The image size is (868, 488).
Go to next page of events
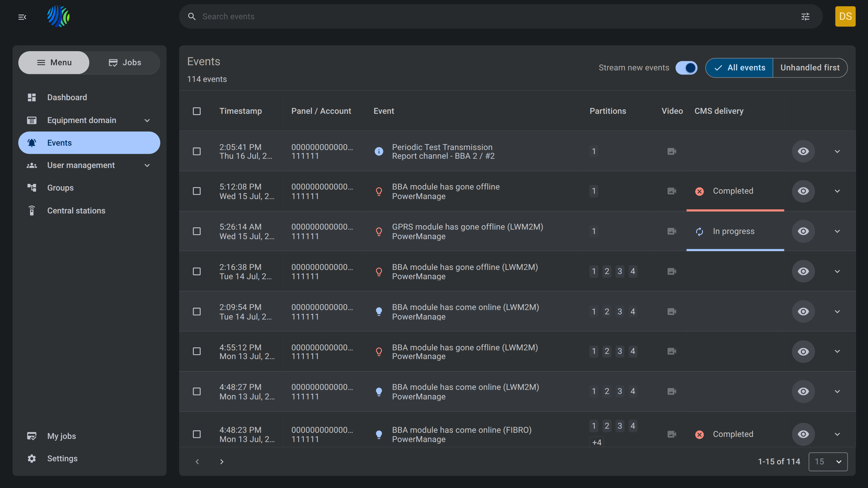tap(221, 461)
